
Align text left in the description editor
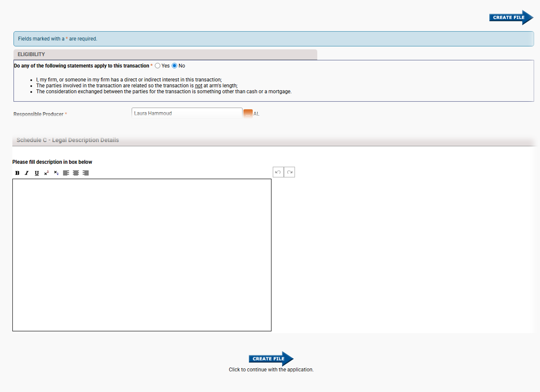pos(66,173)
